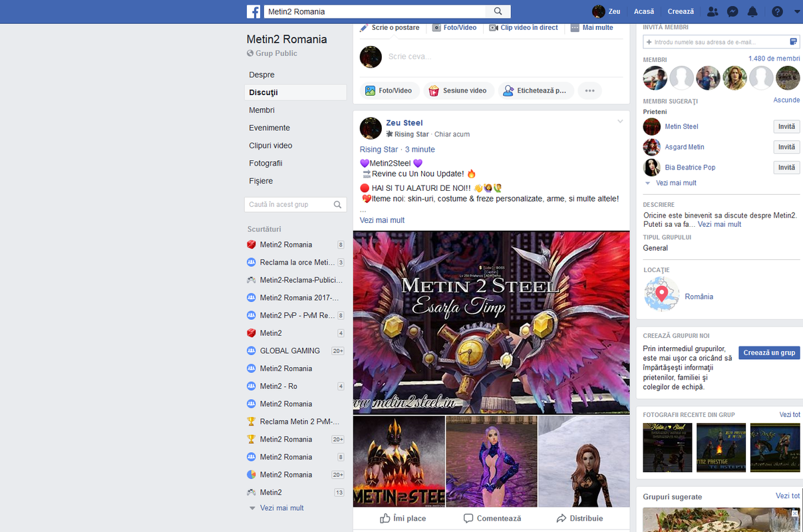This screenshot has height=532, width=803.
Task: Click the Caută în acest grup search field
Action: tap(295, 204)
